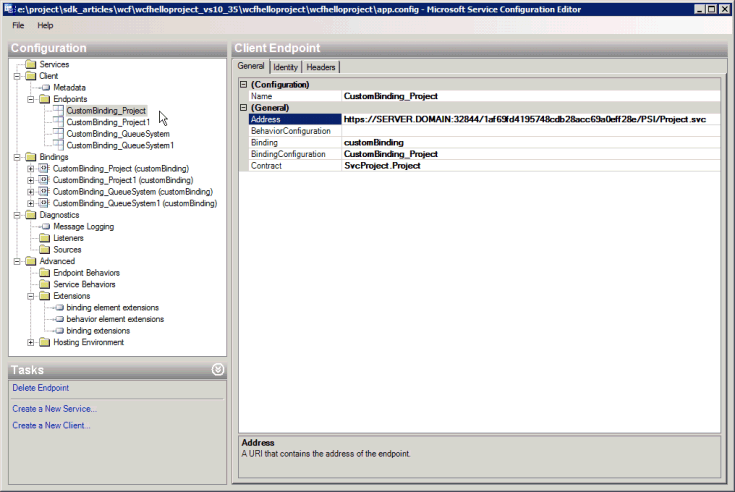Image resolution: width=735 pixels, height=492 pixels.
Task: Switch to the Headers tab
Action: click(x=321, y=67)
